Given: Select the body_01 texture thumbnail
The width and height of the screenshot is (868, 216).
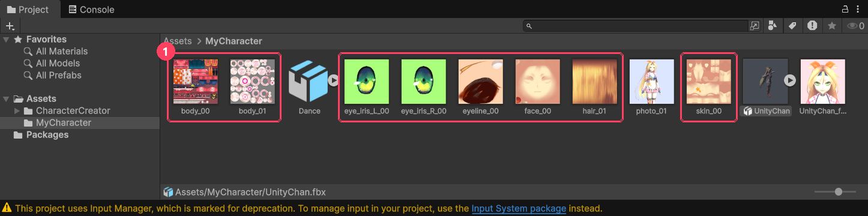Looking at the screenshot, I should tap(252, 82).
